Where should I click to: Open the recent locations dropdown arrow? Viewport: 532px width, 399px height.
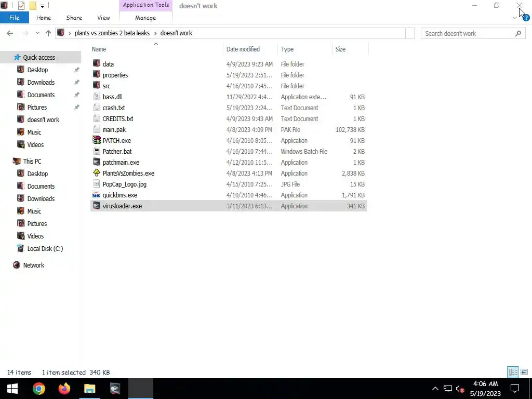[x=37, y=33]
